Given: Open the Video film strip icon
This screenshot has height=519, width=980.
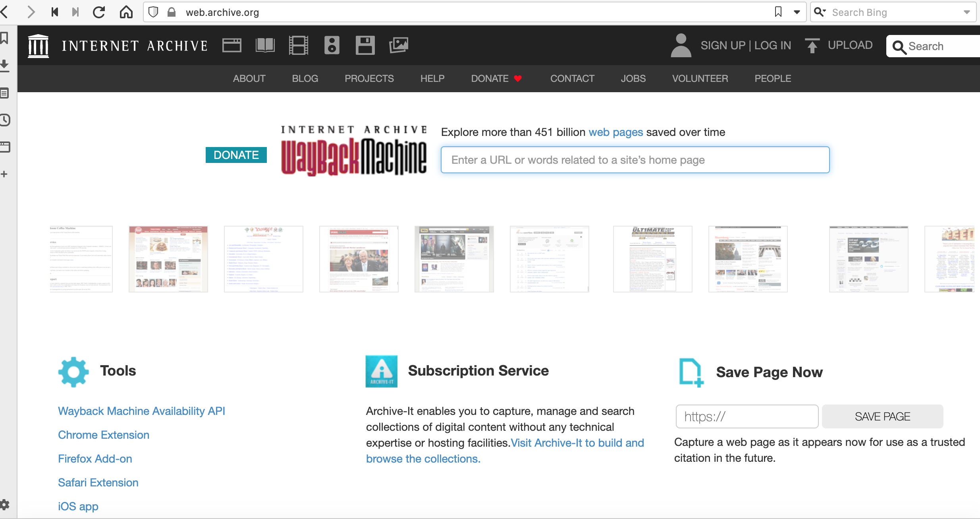Looking at the screenshot, I should (x=299, y=45).
